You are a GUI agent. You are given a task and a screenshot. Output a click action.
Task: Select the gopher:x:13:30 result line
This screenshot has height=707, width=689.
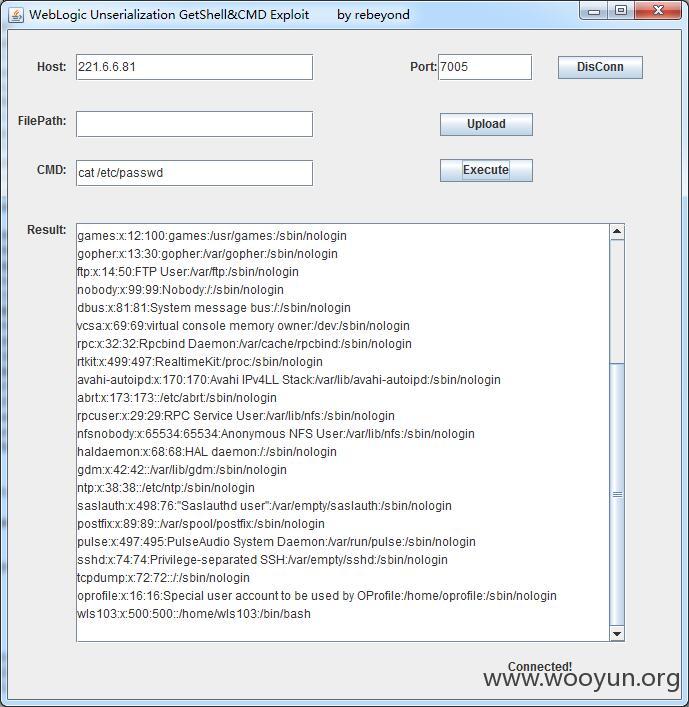[207, 254]
